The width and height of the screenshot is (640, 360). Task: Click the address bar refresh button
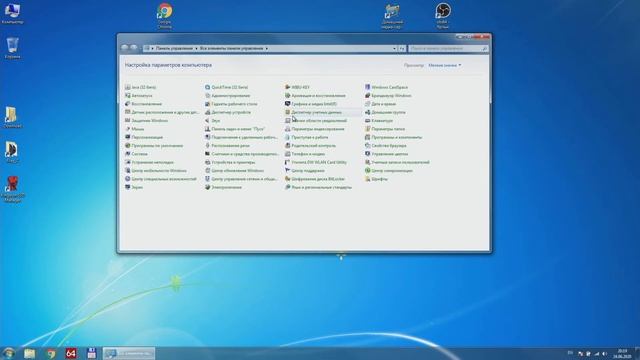pos(402,49)
